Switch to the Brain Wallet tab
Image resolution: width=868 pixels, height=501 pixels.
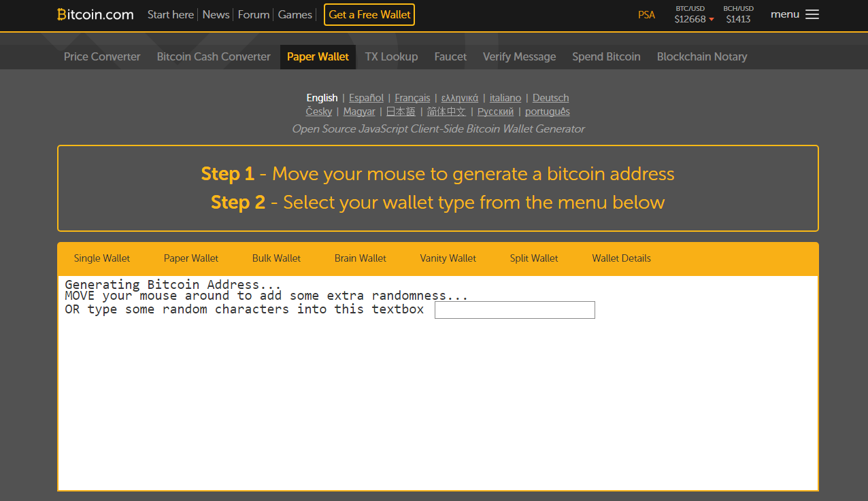360,258
